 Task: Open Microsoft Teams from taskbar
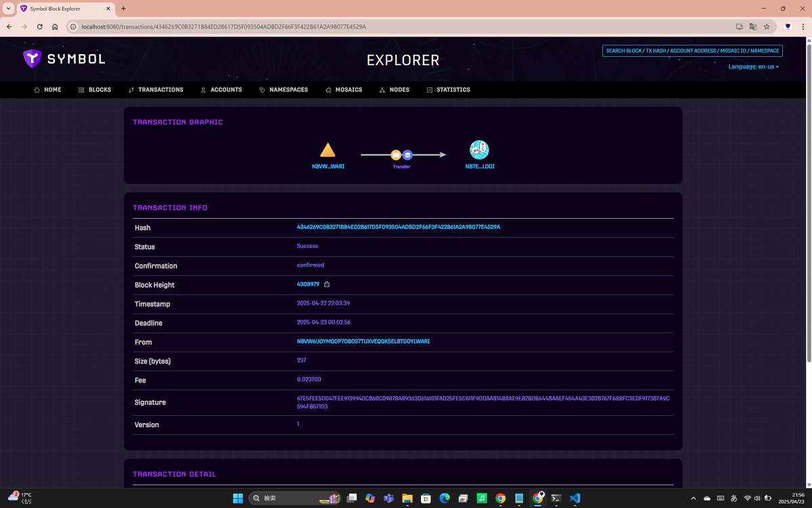(x=389, y=498)
